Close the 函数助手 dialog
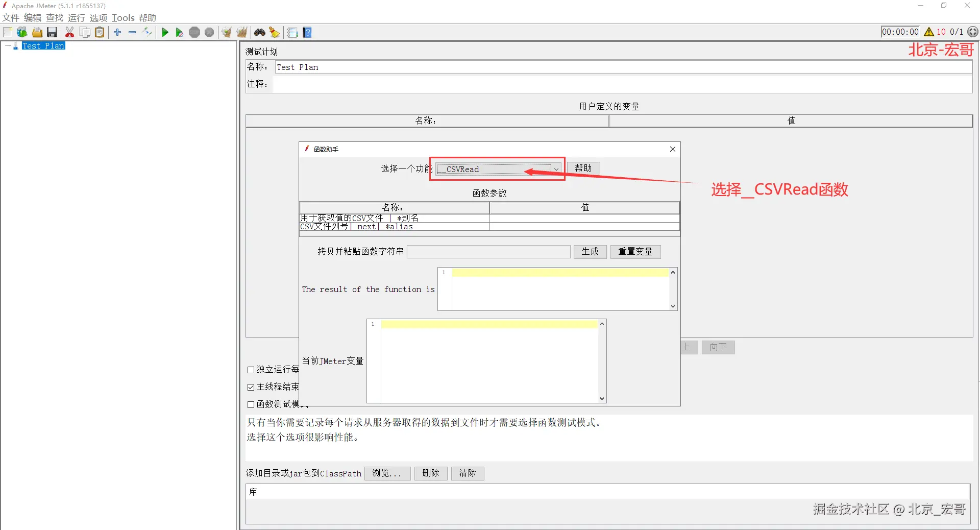Screen dimensions: 980x530 click(673, 149)
